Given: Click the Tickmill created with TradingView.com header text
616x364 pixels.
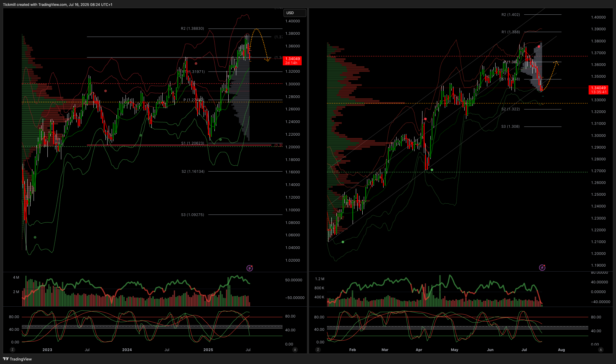Looking at the screenshot, I should coord(57,4).
